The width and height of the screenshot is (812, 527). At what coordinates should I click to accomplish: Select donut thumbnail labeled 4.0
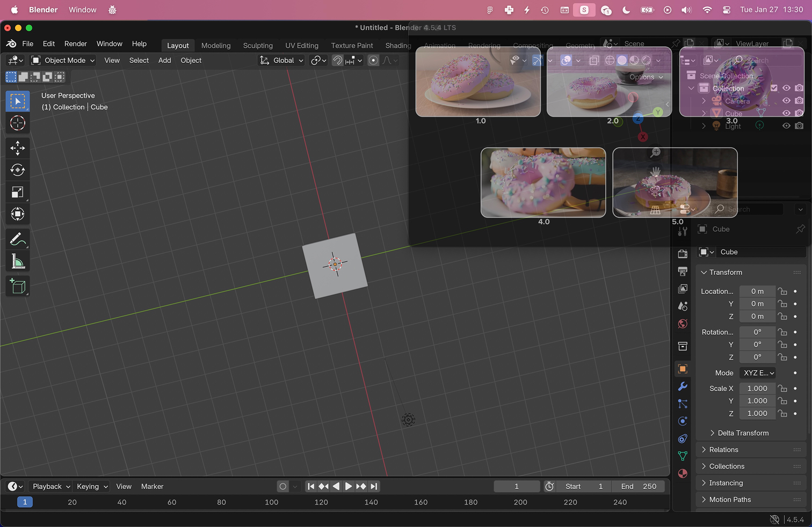[543, 182]
